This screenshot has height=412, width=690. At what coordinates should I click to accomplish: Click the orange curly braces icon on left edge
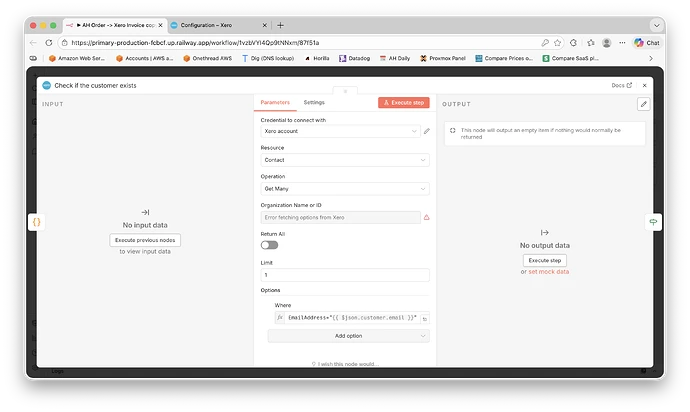coord(35,221)
